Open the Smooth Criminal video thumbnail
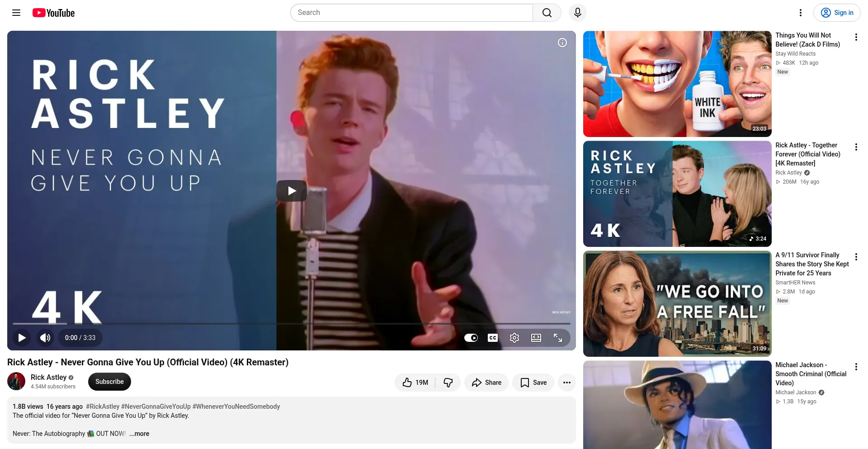Image resolution: width=868 pixels, height=449 pixels. click(x=677, y=405)
